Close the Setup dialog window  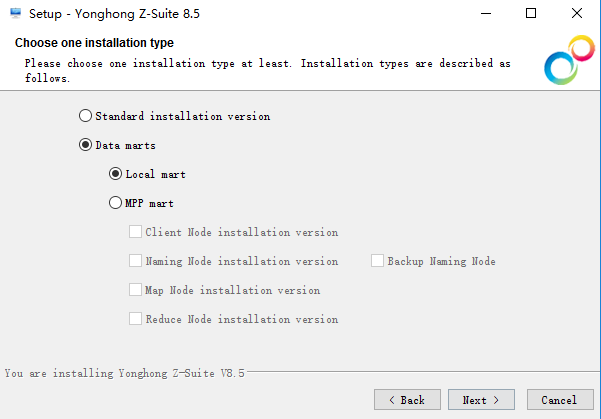point(577,13)
